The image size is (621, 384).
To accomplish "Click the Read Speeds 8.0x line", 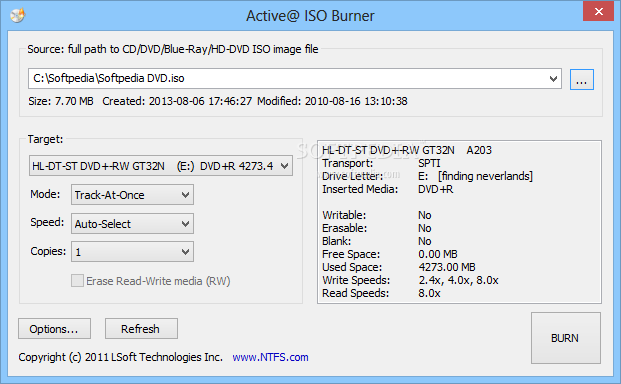I will (381, 293).
